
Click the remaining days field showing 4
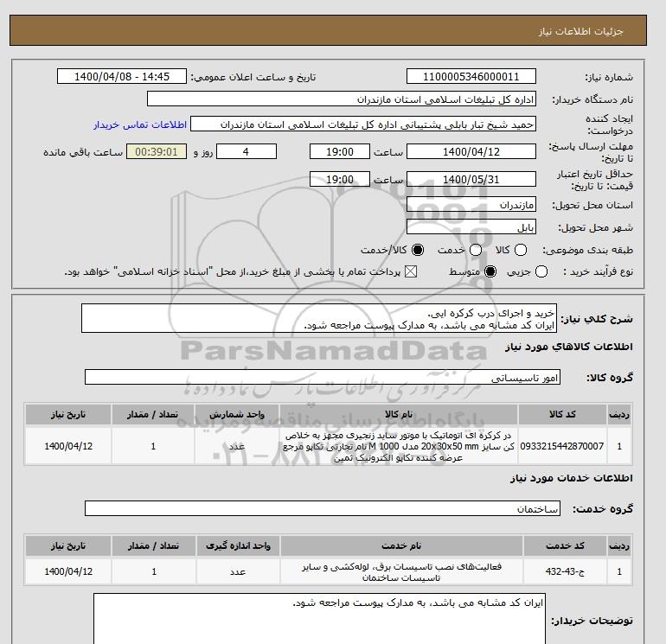pos(247,151)
